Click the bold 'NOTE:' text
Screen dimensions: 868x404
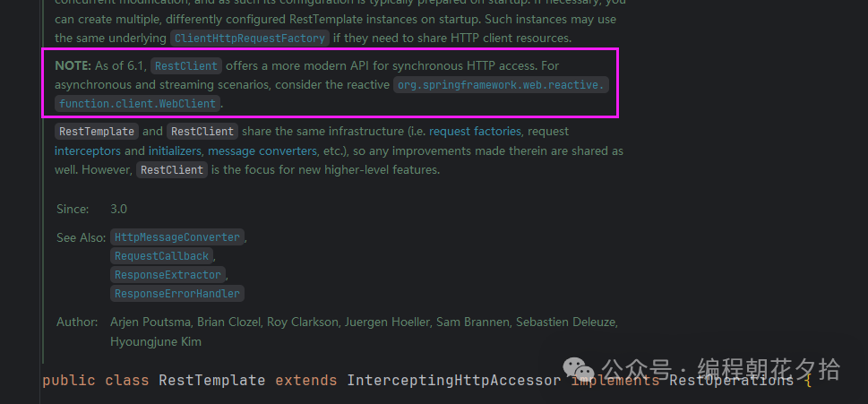coord(73,66)
